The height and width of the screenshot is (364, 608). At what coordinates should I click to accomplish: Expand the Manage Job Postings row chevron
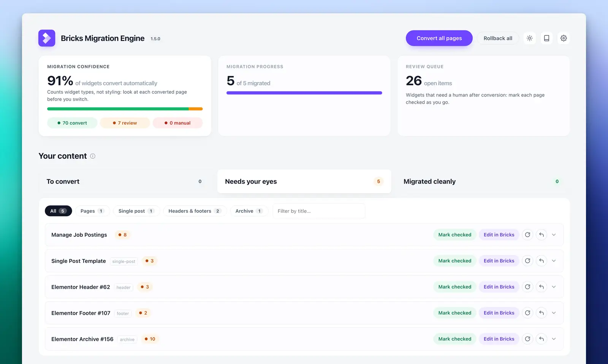[554, 235]
